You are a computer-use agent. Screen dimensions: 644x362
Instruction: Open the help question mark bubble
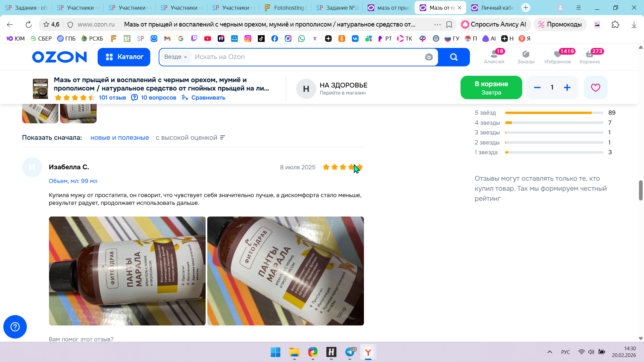15,327
